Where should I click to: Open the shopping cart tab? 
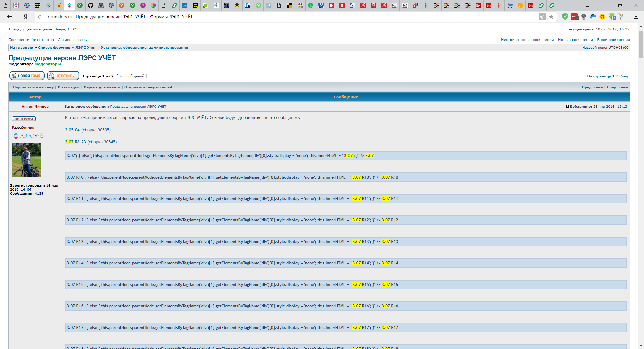510,5
